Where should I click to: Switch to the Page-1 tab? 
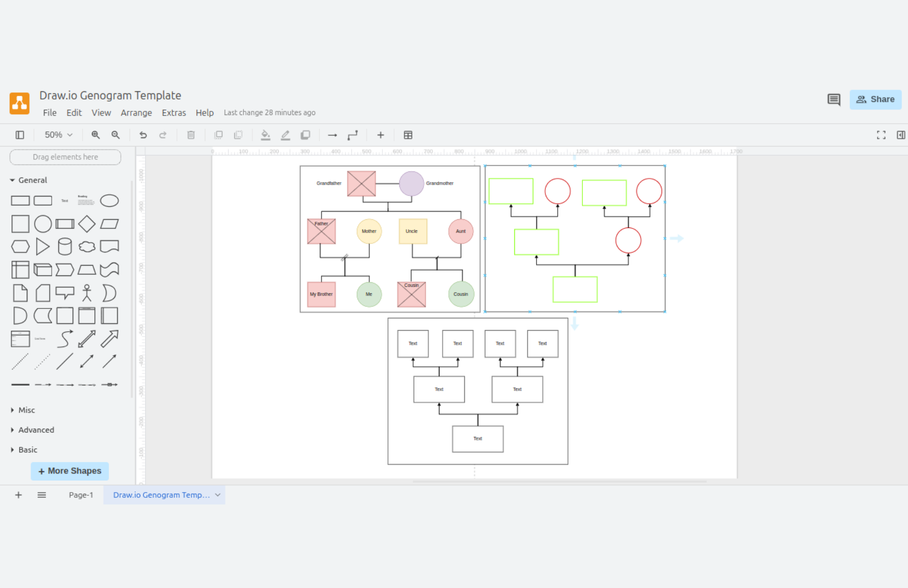[81, 495]
